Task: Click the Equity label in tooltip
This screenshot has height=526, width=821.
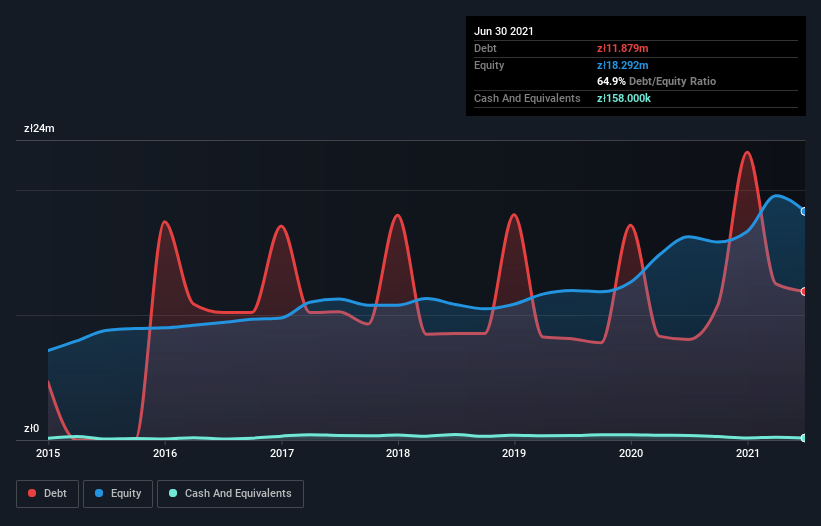Action: click(489, 65)
